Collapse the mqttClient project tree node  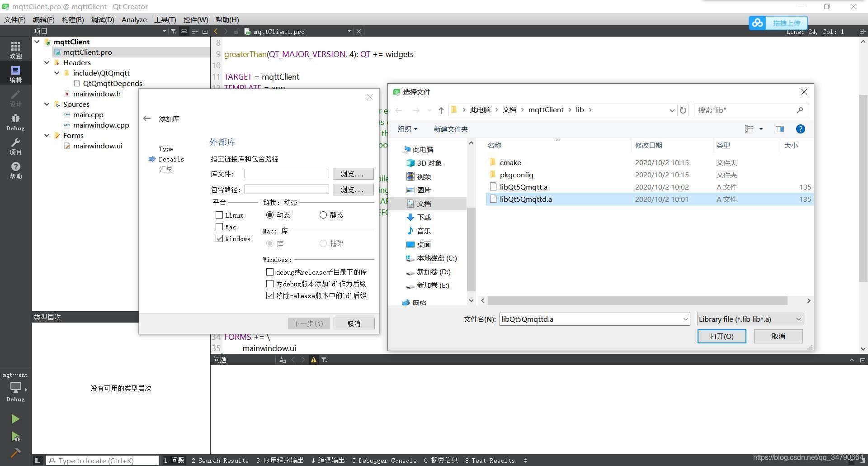tap(37, 42)
